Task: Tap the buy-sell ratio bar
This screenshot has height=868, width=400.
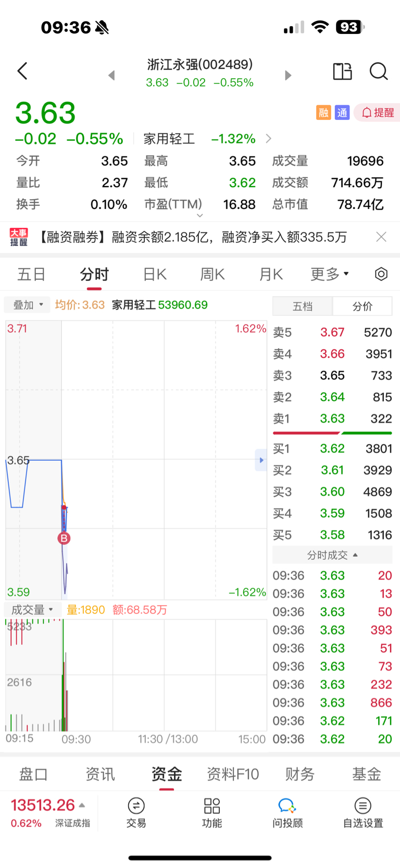Action: point(332,433)
